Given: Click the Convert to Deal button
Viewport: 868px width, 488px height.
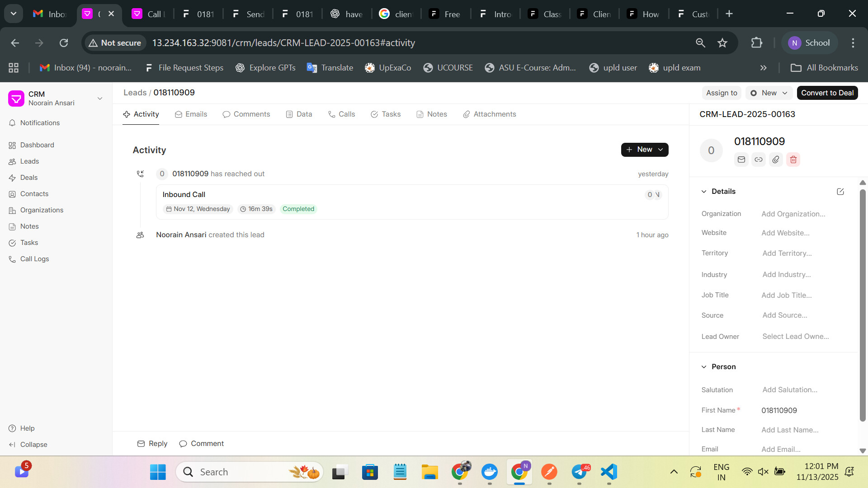Looking at the screenshot, I should pos(827,93).
